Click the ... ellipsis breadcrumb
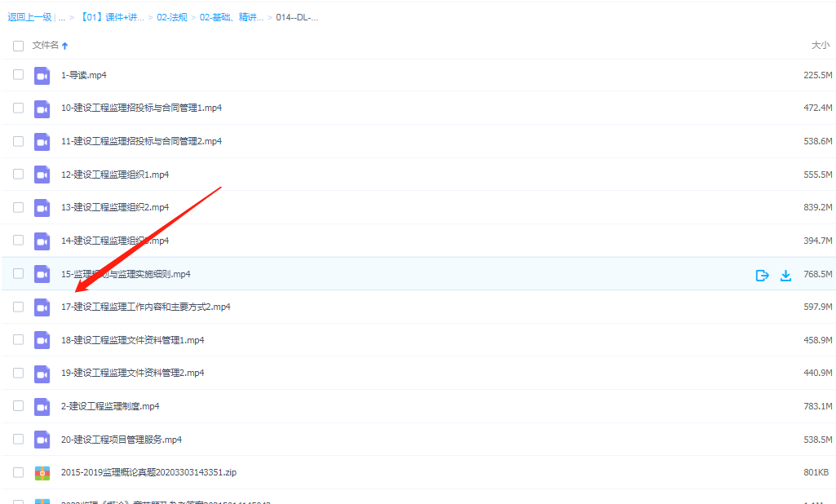The height and width of the screenshot is (504, 836). click(x=62, y=17)
